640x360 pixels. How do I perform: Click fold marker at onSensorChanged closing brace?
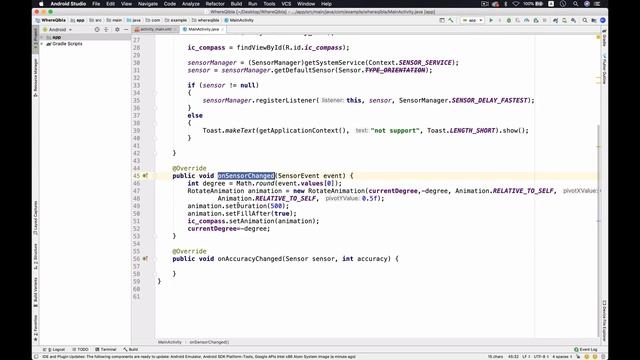tap(156, 236)
